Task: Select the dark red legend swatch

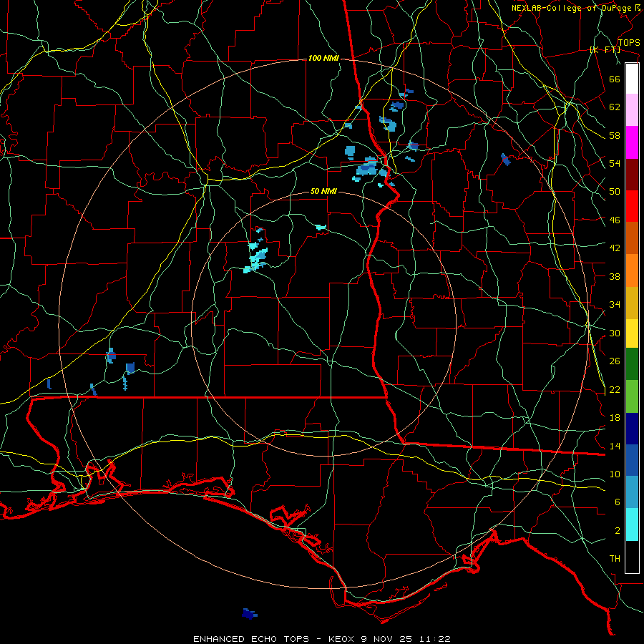Action: click(632, 174)
